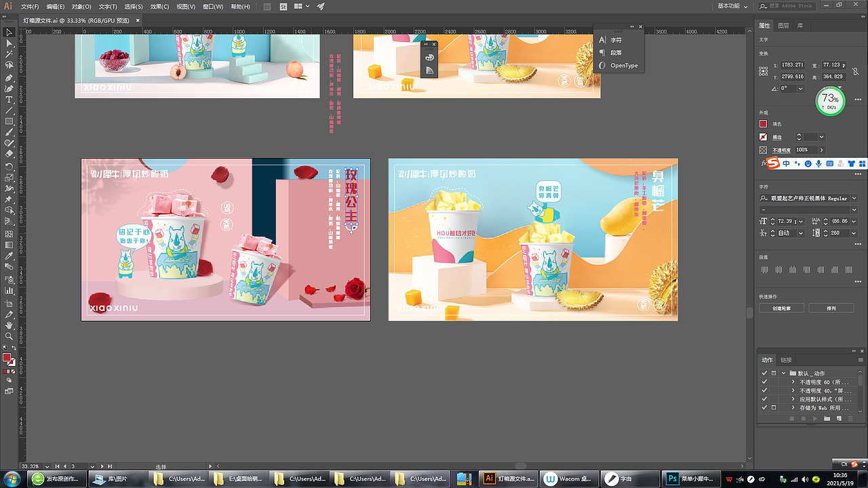Click the 不透明度 opacity link
The width and height of the screenshot is (868, 488).
pyautogui.click(x=781, y=150)
